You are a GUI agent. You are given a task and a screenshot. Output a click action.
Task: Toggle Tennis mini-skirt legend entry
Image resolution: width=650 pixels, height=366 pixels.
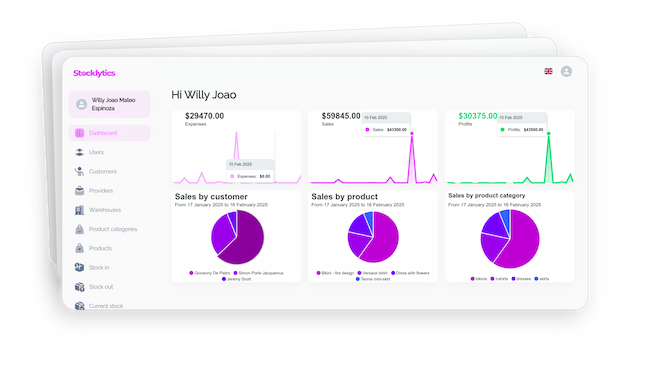click(x=373, y=279)
